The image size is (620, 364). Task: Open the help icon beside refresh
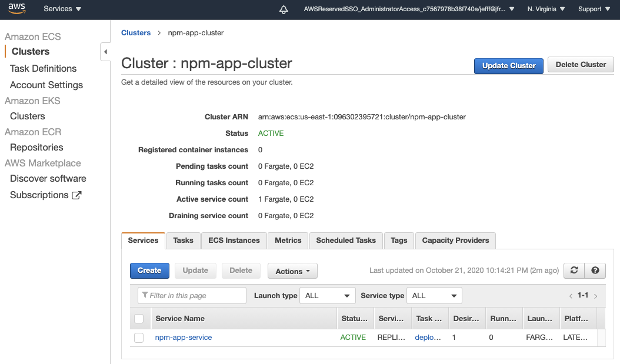coord(595,271)
